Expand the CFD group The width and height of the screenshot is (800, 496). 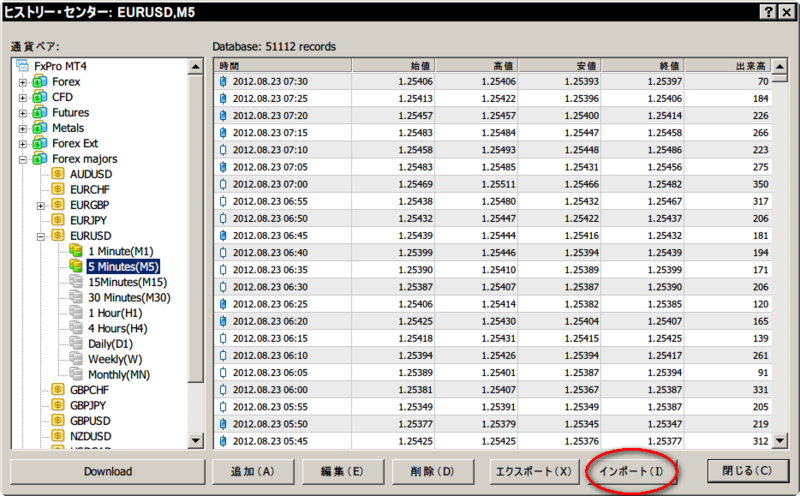pos(22,97)
